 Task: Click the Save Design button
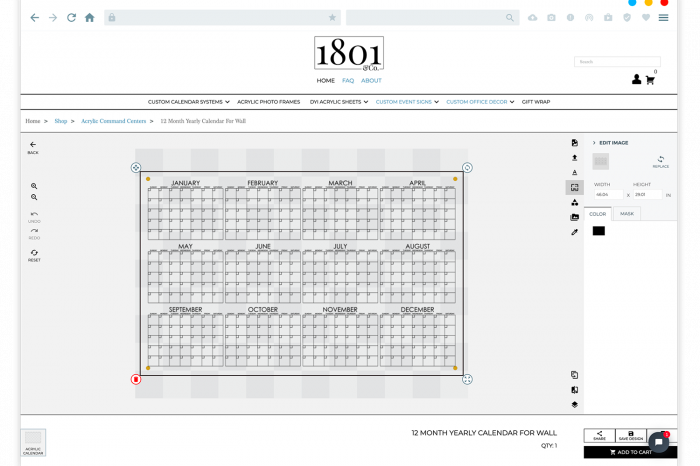(631, 436)
